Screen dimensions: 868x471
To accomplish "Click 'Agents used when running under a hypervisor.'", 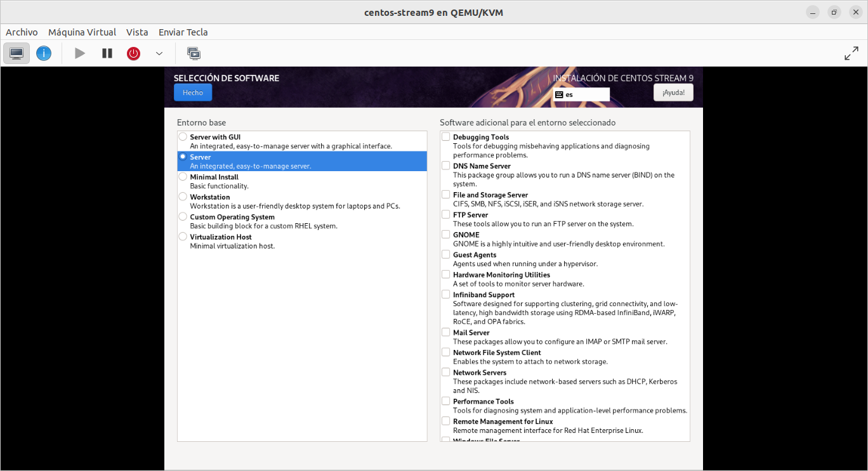I will (x=525, y=264).
